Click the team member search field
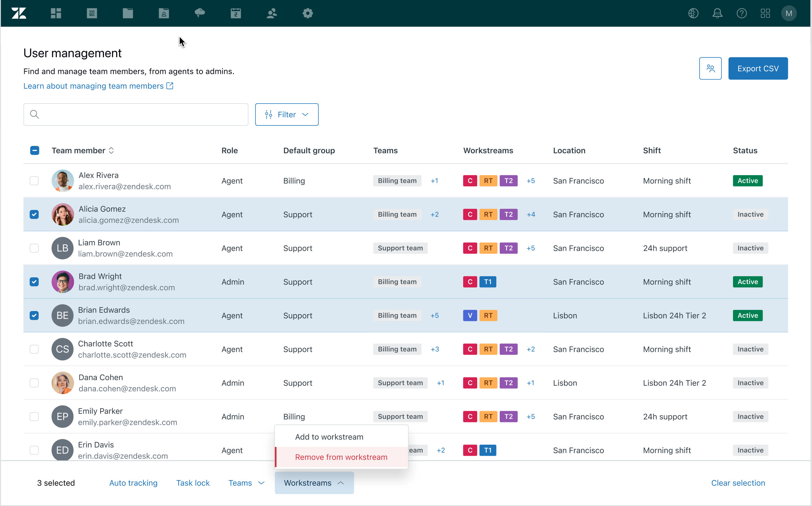The height and width of the screenshot is (506, 812). click(x=136, y=115)
